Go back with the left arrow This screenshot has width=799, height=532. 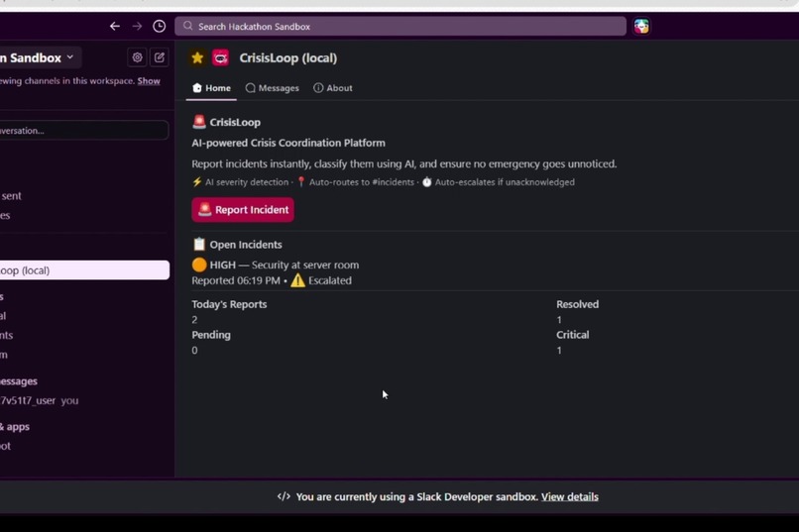pos(115,26)
